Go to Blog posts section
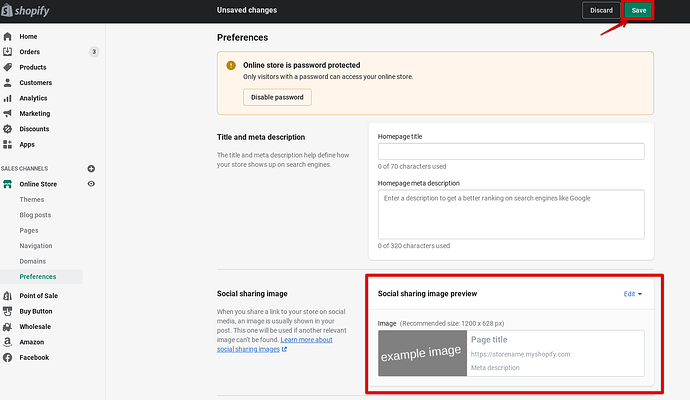This screenshot has height=400, width=690. (x=35, y=215)
